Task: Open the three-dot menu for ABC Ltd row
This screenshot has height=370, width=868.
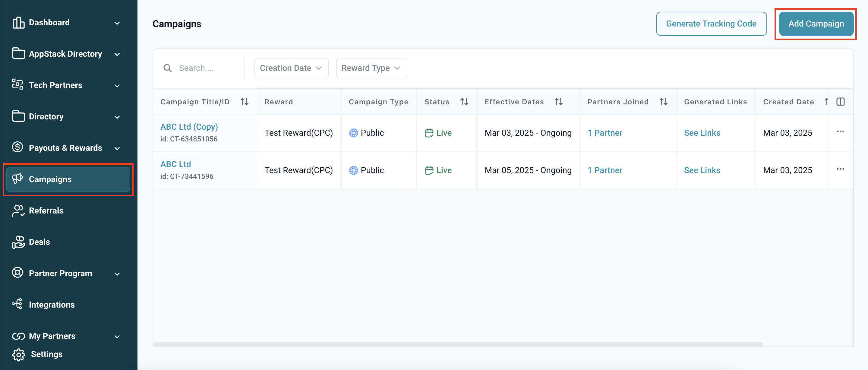Action: coord(840,169)
